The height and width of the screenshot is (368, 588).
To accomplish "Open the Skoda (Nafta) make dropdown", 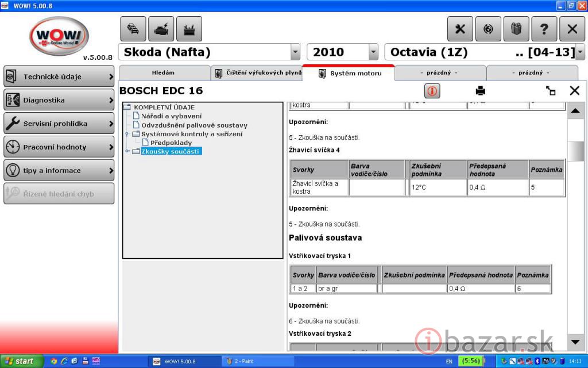I will [295, 52].
